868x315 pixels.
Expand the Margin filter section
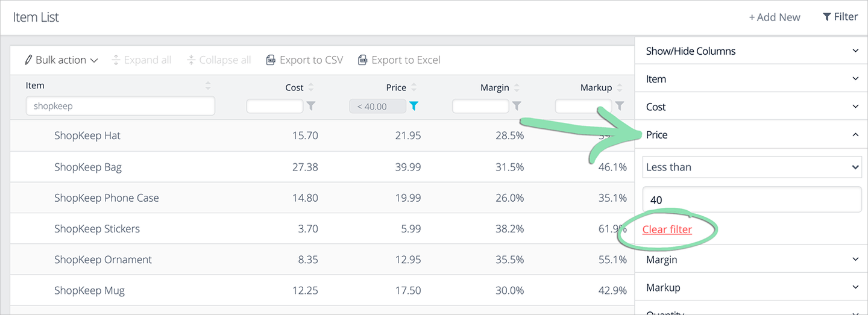[x=751, y=259]
